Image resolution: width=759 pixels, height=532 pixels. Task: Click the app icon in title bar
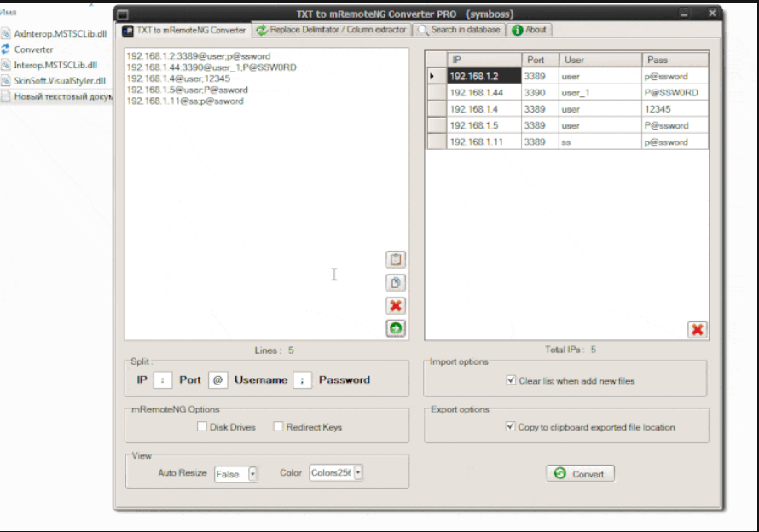[x=123, y=14]
